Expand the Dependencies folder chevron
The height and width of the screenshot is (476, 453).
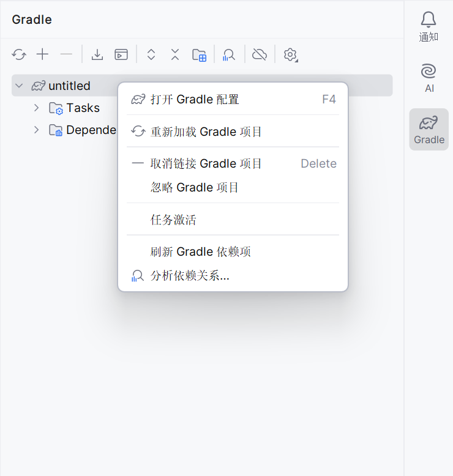[37, 130]
